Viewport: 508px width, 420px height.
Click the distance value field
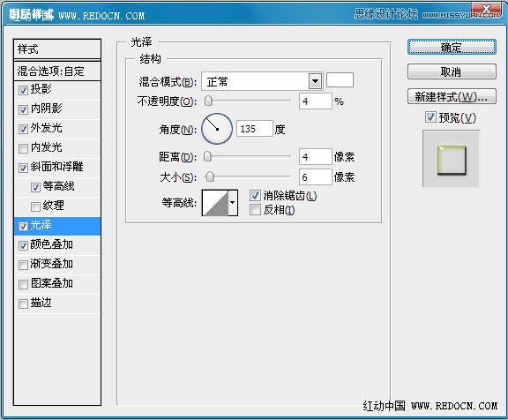pos(315,157)
